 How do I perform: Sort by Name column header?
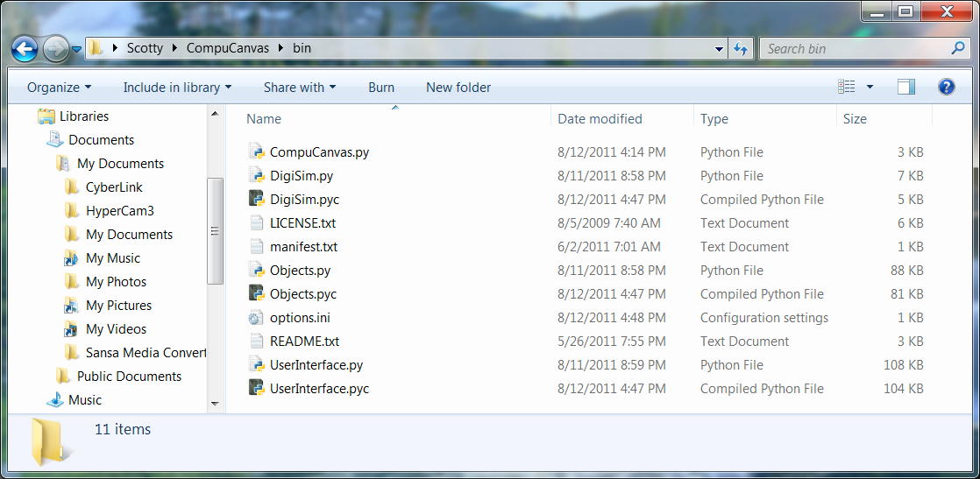click(264, 119)
